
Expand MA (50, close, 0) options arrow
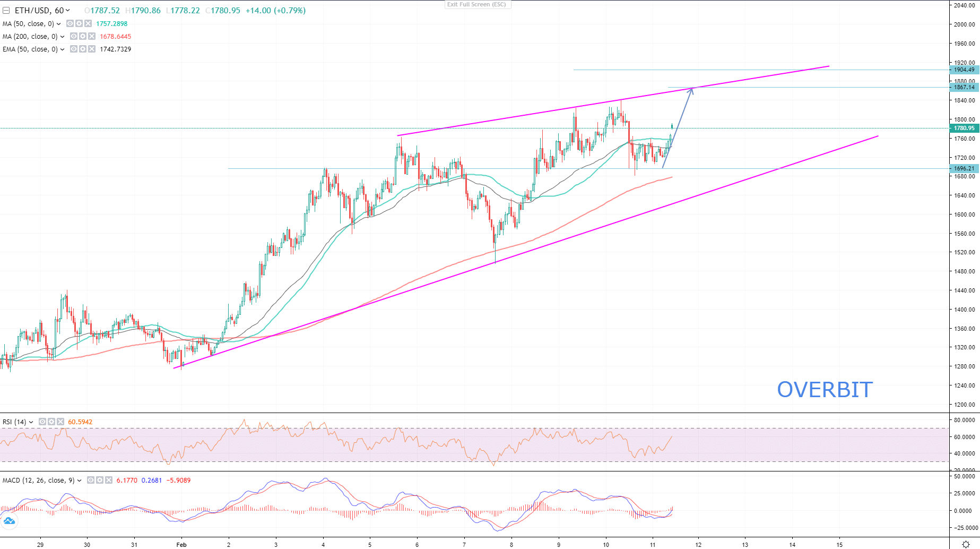pyautogui.click(x=59, y=24)
